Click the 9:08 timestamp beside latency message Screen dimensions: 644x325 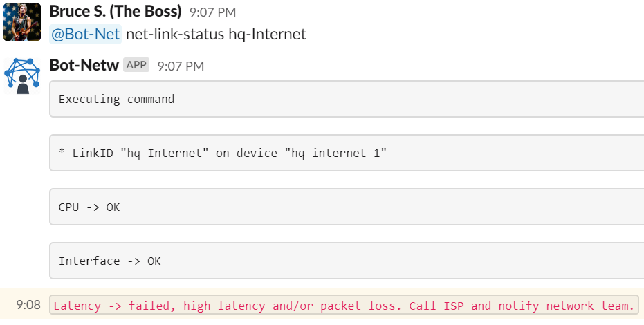[28, 305]
